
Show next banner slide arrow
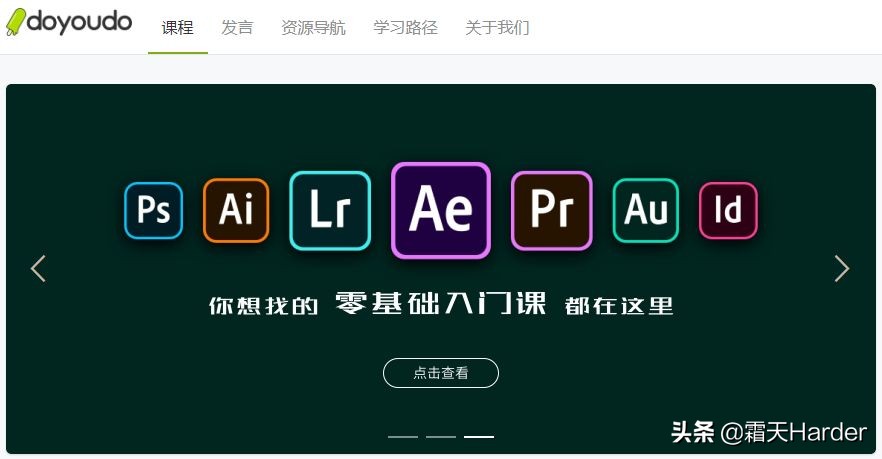pos(842,268)
